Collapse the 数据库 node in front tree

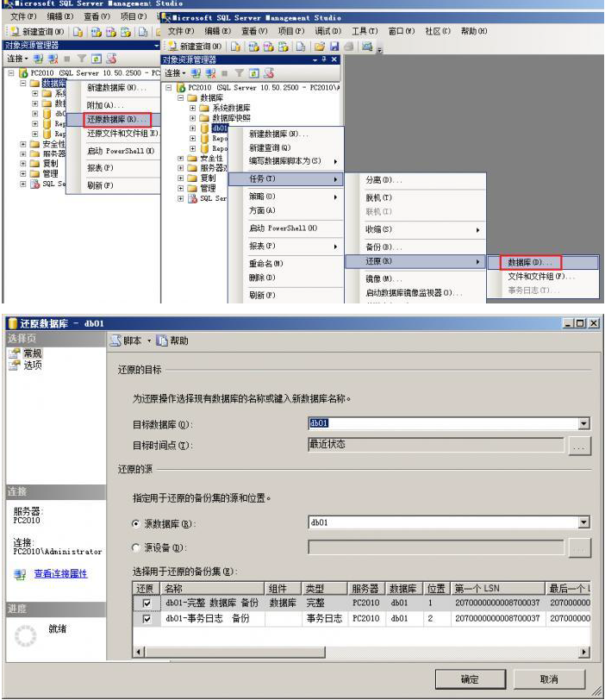point(180,97)
